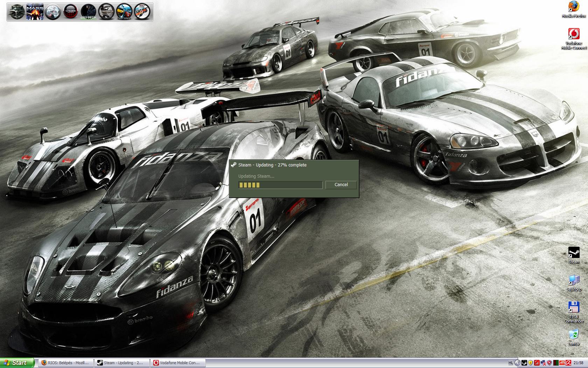Click the 'Updating Steam...' status text
This screenshot has width=588, height=368.
pos(256,176)
